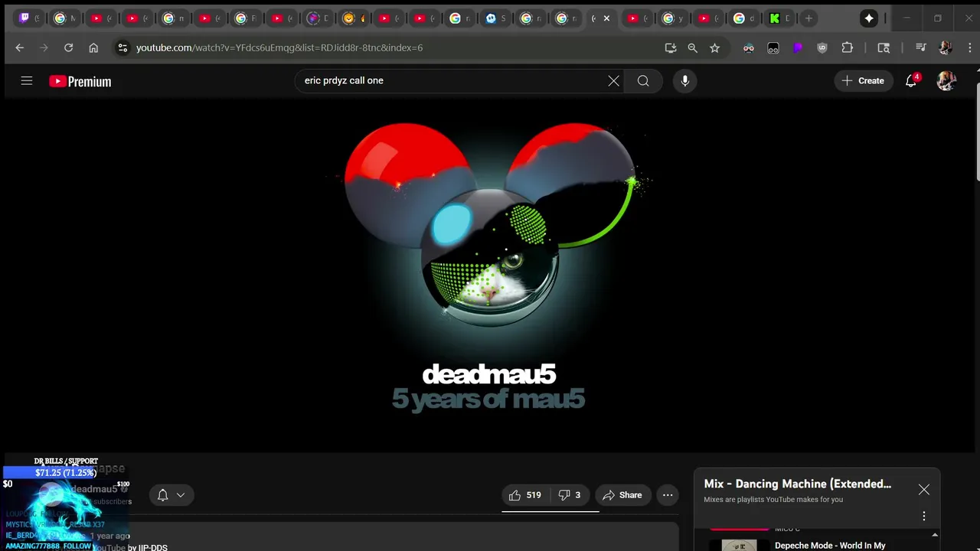Click the Create button
Viewport: 980px width, 551px height.
point(863,80)
